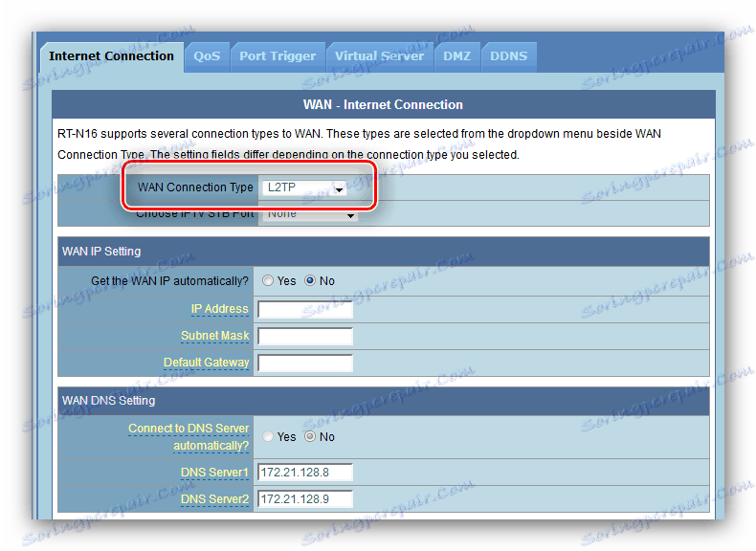Click the WAN Connection Type label
756x551 pixels.
coord(195,187)
